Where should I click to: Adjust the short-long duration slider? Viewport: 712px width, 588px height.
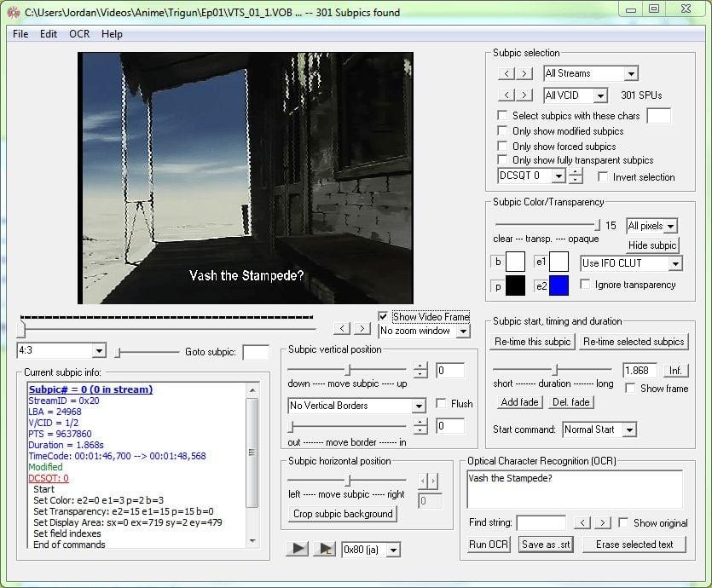pyautogui.click(x=553, y=370)
